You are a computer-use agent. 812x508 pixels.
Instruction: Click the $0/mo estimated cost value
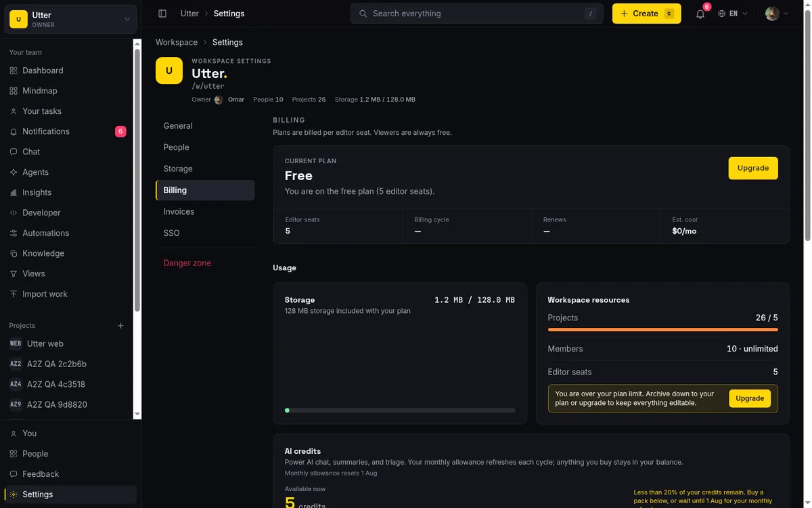tap(684, 231)
